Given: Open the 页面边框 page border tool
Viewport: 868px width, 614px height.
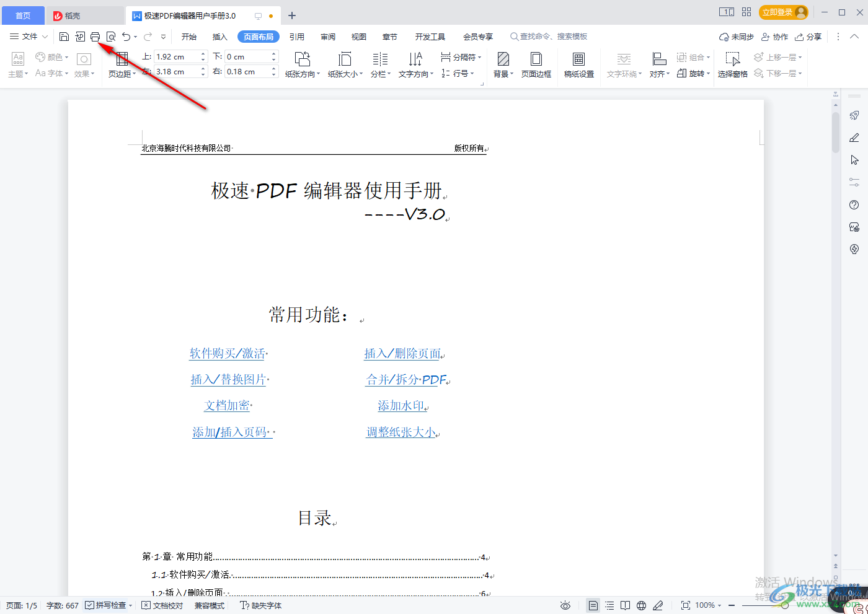Looking at the screenshot, I should (x=536, y=65).
